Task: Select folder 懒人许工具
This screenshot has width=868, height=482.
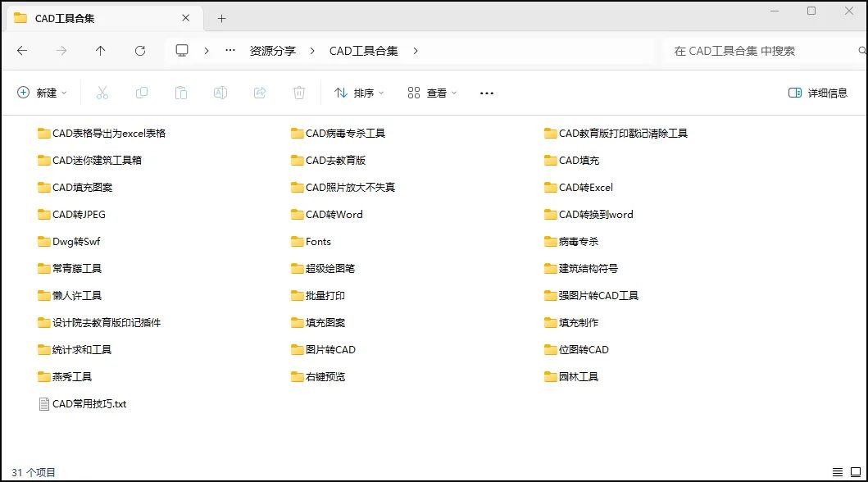Action: (70, 296)
